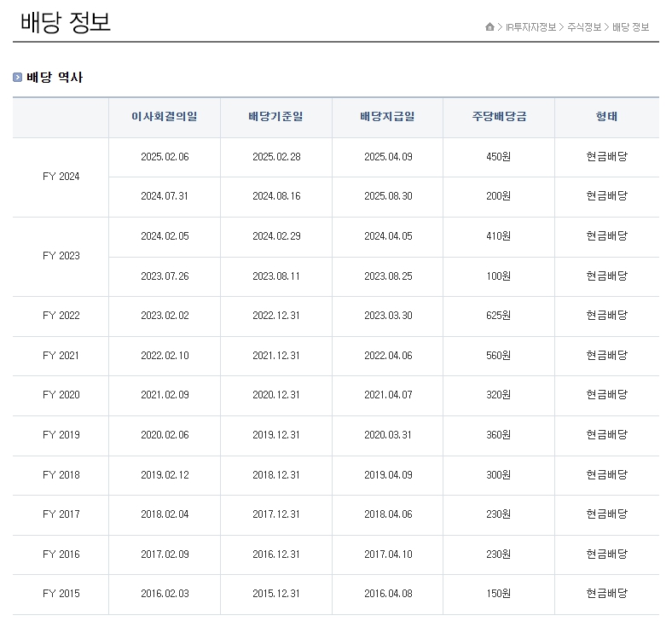Click 배당 정보 breadcrumb link
Image resolution: width=672 pixels, height=627 pixels.
click(631, 27)
